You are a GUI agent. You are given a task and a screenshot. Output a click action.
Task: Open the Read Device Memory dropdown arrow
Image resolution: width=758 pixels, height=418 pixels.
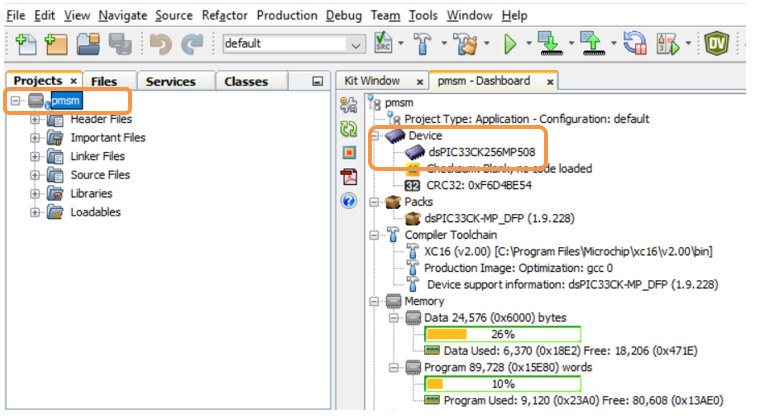(x=614, y=43)
